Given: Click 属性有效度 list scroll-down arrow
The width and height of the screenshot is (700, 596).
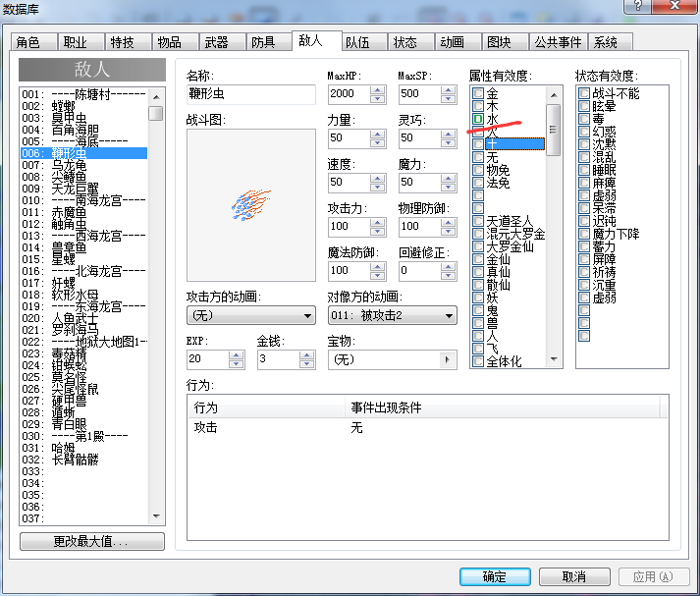Looking at the screenshot, I should [x=554, y=359].
